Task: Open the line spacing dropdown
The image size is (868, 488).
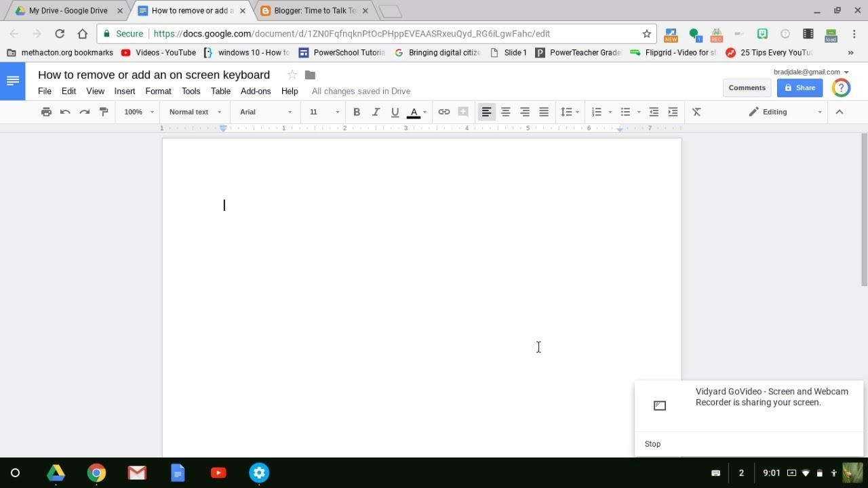Action: 570,112
